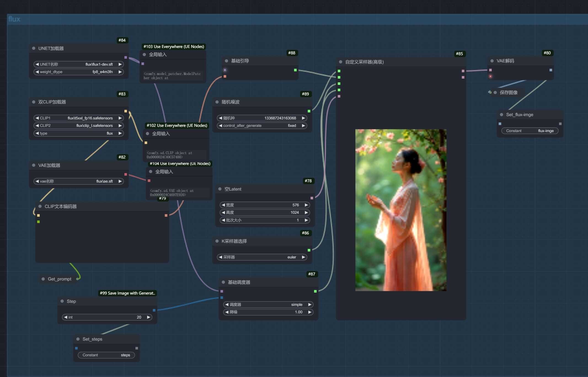Screen dimensions: 588x377
Task: Collapse the 自定义采样器(高级) node via its dot
Action: tap(341, 62)
